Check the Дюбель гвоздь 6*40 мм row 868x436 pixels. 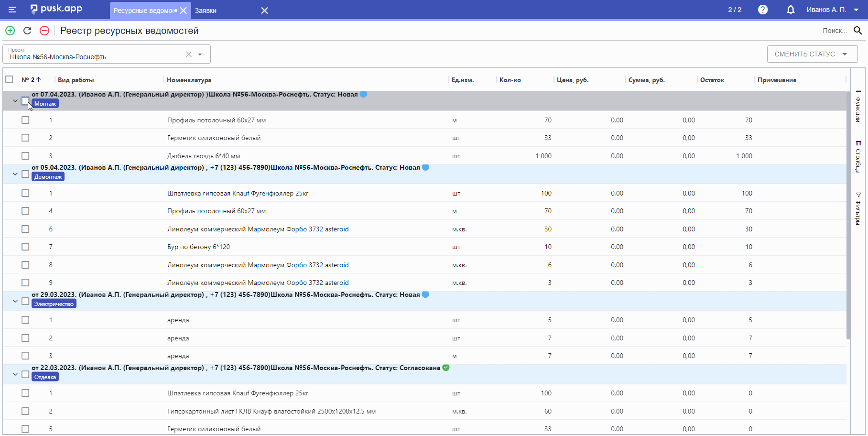point(25,156)
